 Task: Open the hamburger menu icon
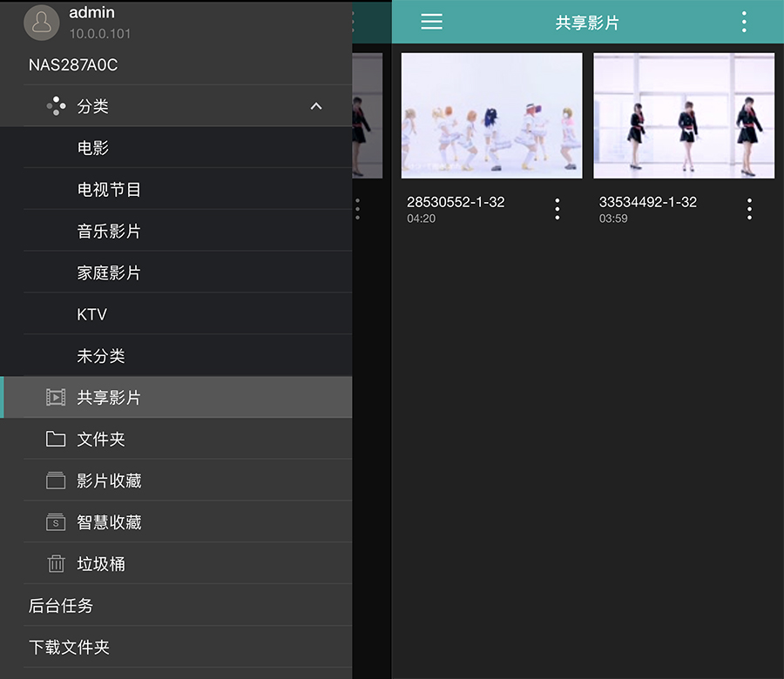pyautogui.click(x=431, y=22)
